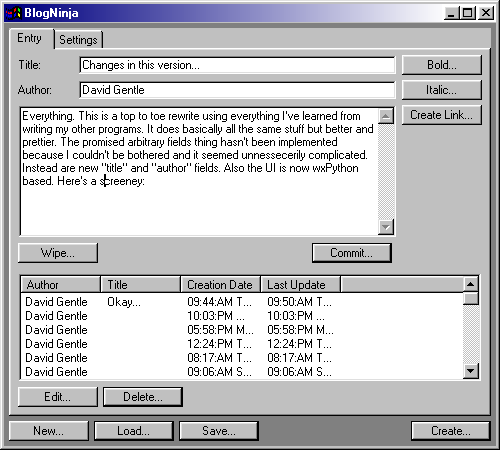Click the Delete... button
The image size is (500, 450).
(x=143, y=397)
